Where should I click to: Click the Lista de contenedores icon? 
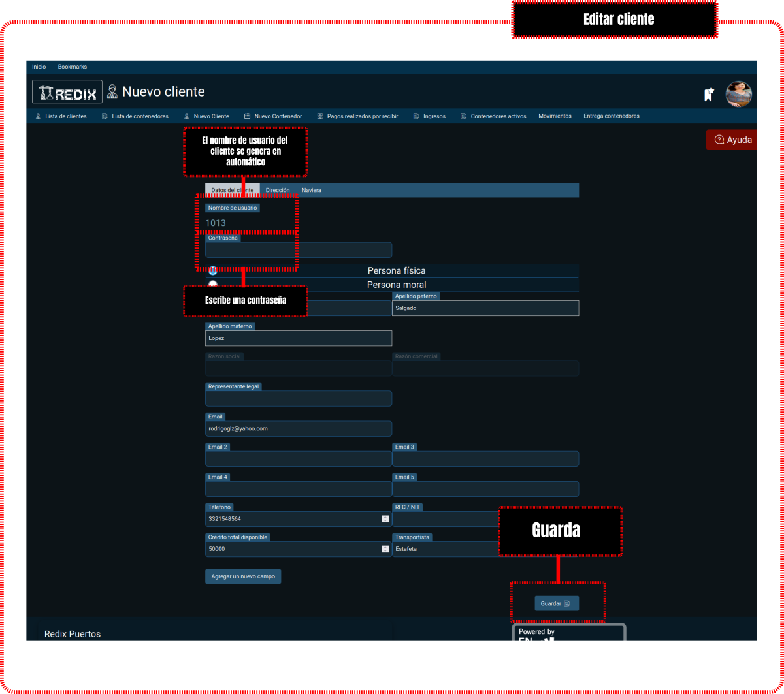pyautogui.click(x=105, y=116)
